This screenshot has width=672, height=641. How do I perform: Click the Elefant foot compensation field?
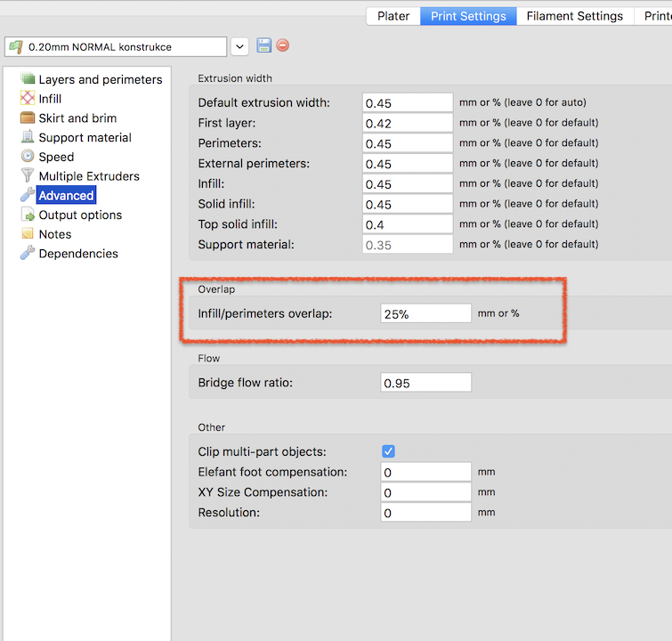pyautogui.click(x=425, y=472)
